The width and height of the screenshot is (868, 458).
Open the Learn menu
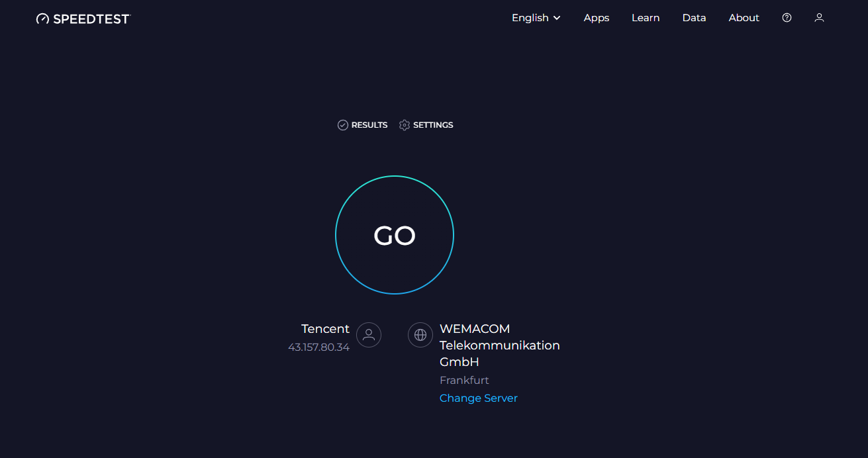tap(645, 18)
